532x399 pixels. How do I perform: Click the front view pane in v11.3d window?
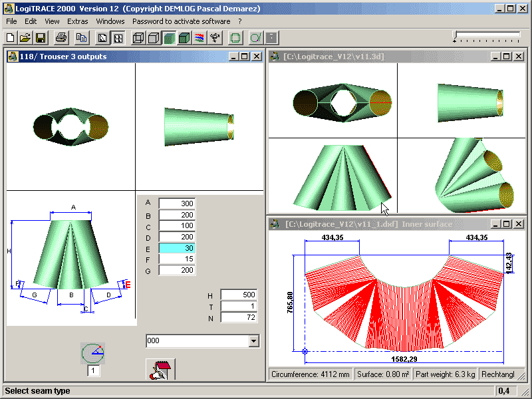[x=332, y=176]
